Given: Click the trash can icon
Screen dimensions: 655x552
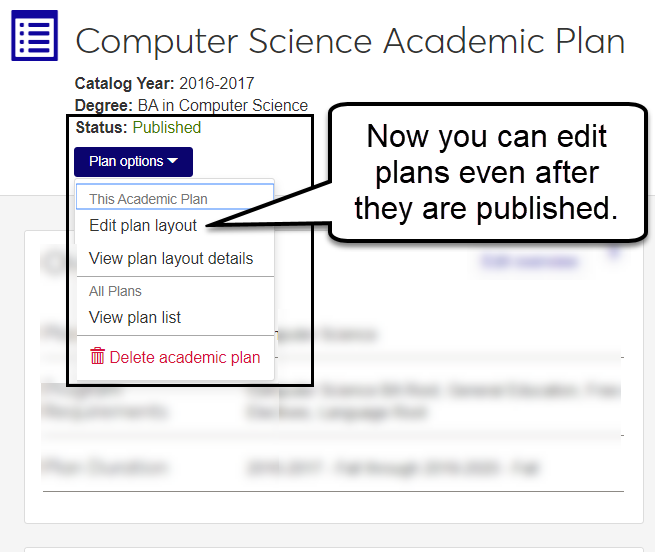Looking at the screenshot, I should point(97,357).
